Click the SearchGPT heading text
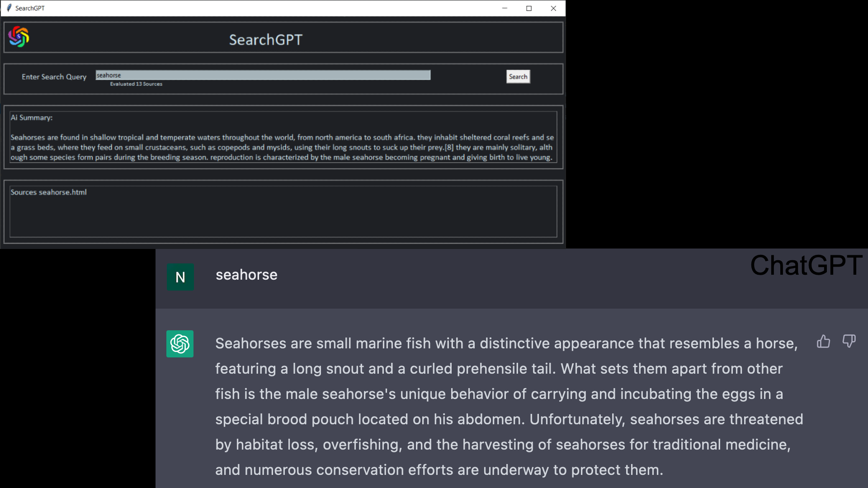The width and height of the screenshot is (868, 488). pyautogui.click(x=265, y=40)
